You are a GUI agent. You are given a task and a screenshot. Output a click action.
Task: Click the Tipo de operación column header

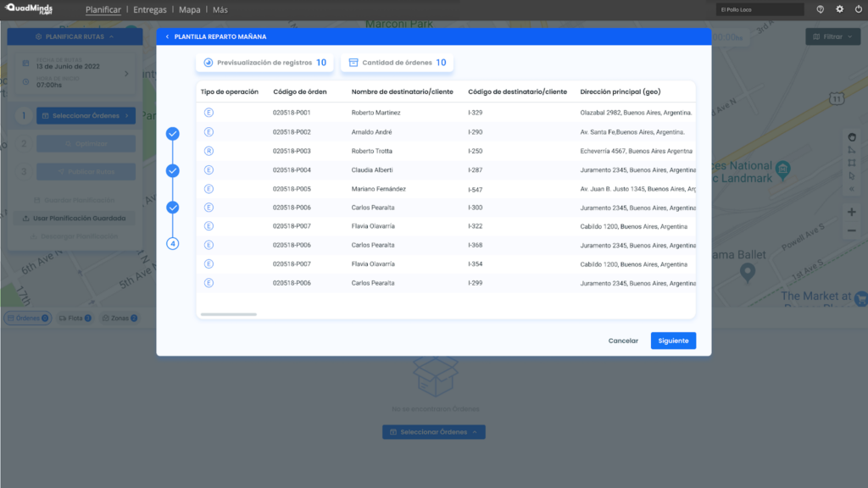coord(229,91)
